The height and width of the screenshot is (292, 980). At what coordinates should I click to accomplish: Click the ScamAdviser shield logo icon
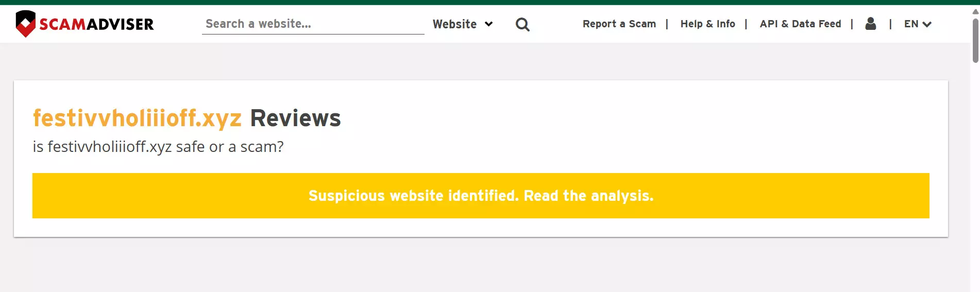click(25, 24)
